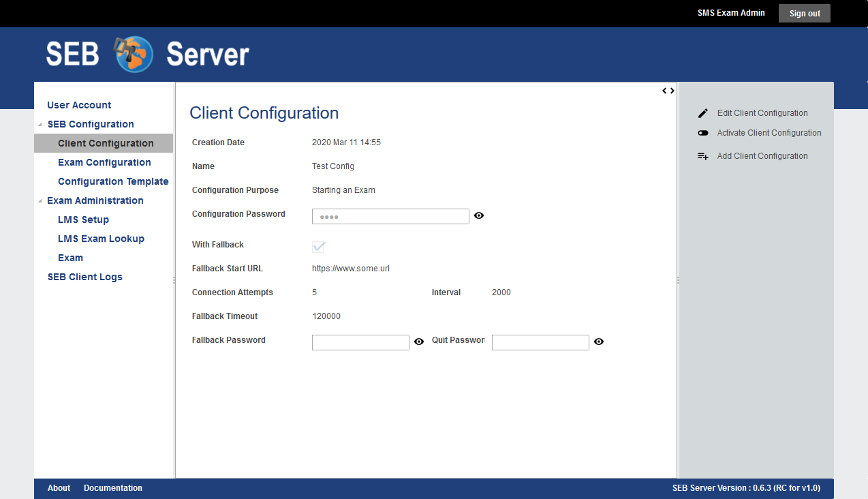Reveal the Quit Password using the eye icon
The width and height of the screenshot is (868, 499).
coord(599,342)
